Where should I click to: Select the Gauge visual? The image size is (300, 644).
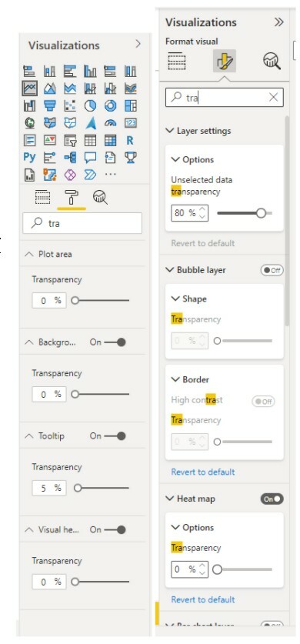coord(111,123)
